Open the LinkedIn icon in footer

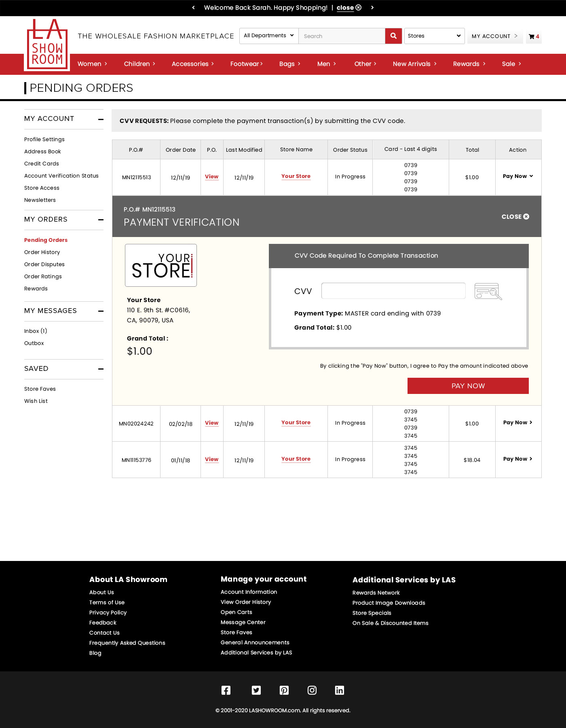pyautogui.click(x=340, y=690)
